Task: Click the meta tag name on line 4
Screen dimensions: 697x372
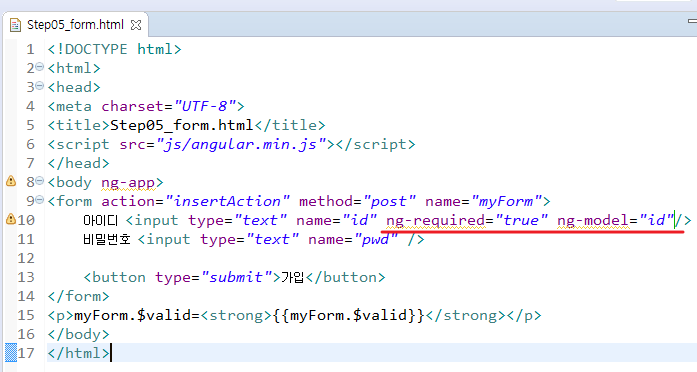Action: [x=74, y=106]
